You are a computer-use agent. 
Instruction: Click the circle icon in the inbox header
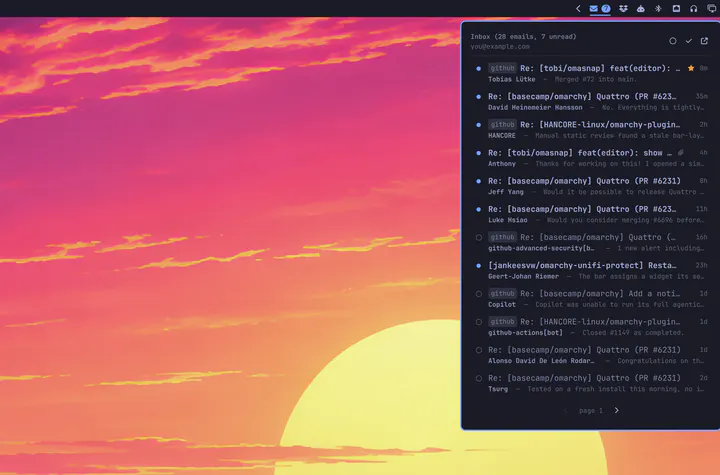click(x=673, y=41)
